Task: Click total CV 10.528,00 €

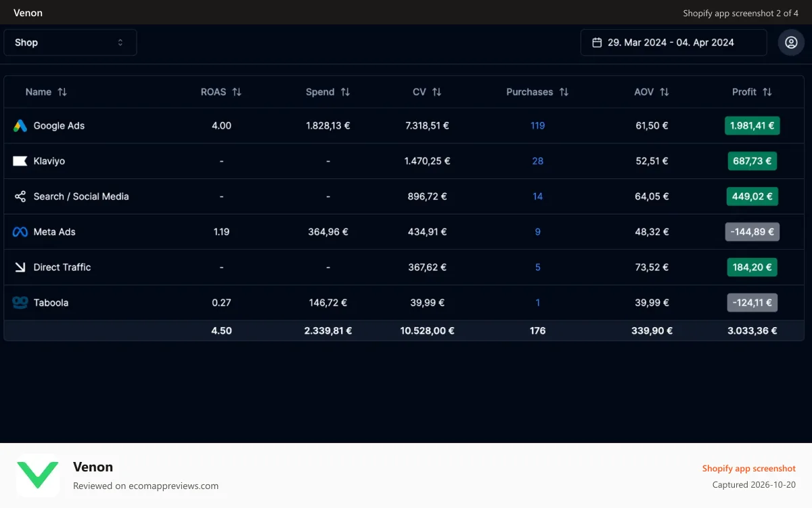Action: (x=427, y=331)
